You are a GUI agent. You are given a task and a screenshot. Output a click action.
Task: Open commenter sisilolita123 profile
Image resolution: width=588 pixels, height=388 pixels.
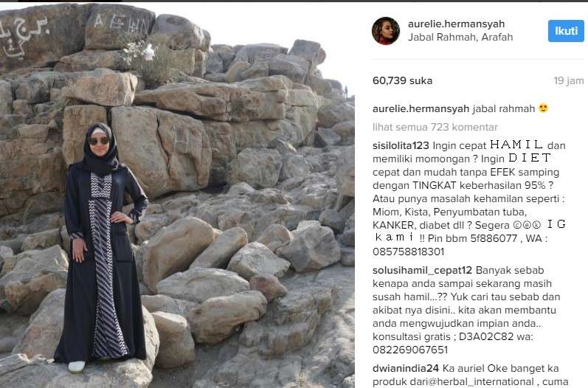click(x=401, y=145)
